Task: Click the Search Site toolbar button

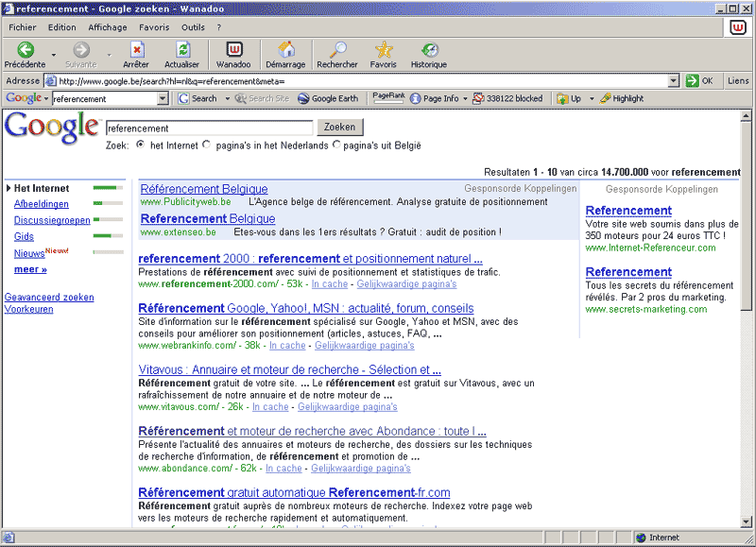Action: click(262, 98)
